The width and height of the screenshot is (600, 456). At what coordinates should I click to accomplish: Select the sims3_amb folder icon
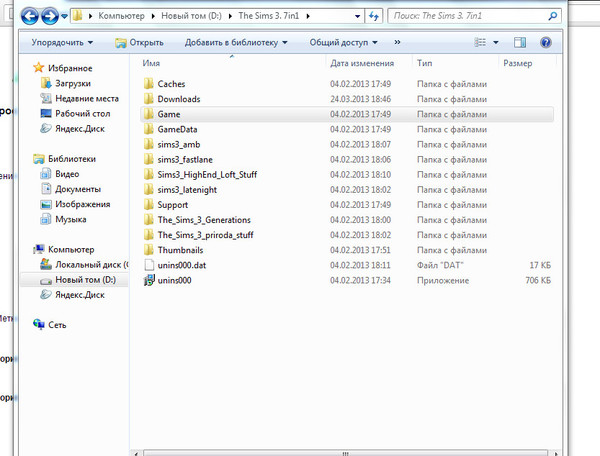pos(148,144)
